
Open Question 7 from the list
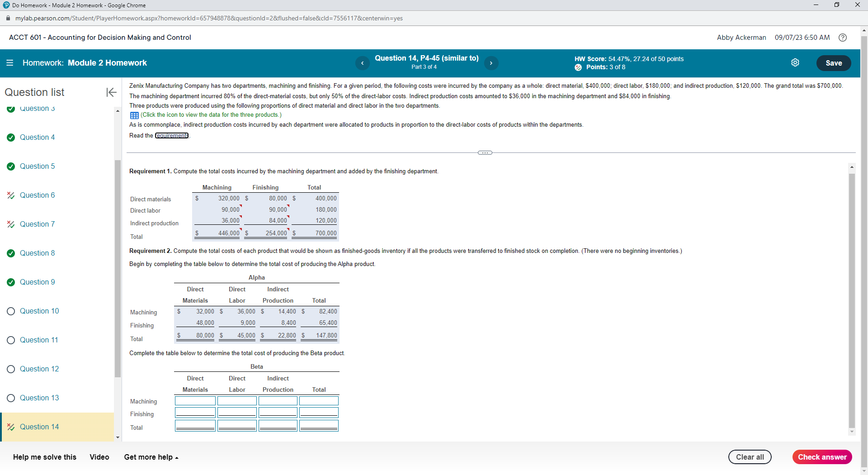[x=38, y=224]
